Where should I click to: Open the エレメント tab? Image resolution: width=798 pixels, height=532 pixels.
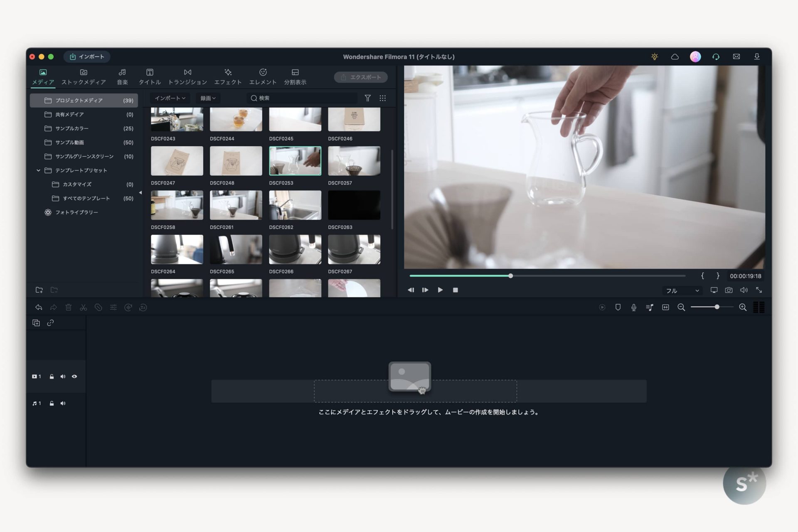point(263,77)
